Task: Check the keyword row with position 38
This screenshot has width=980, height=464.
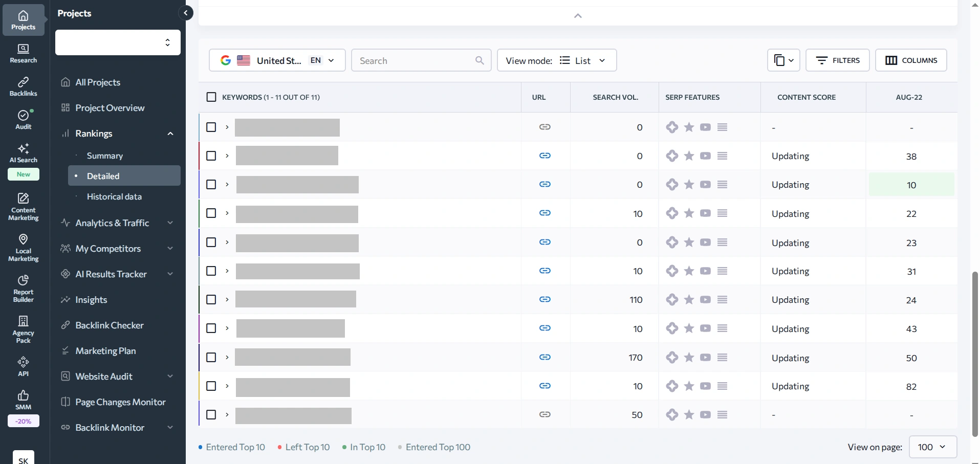Action: [211, 156]
